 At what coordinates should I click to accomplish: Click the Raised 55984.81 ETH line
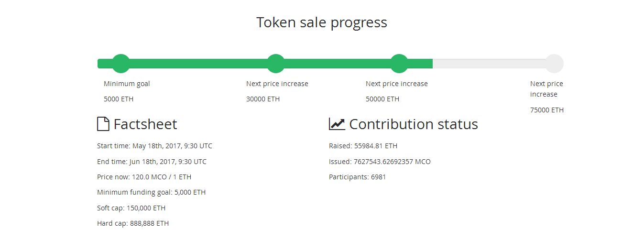[x=363, y=146]
